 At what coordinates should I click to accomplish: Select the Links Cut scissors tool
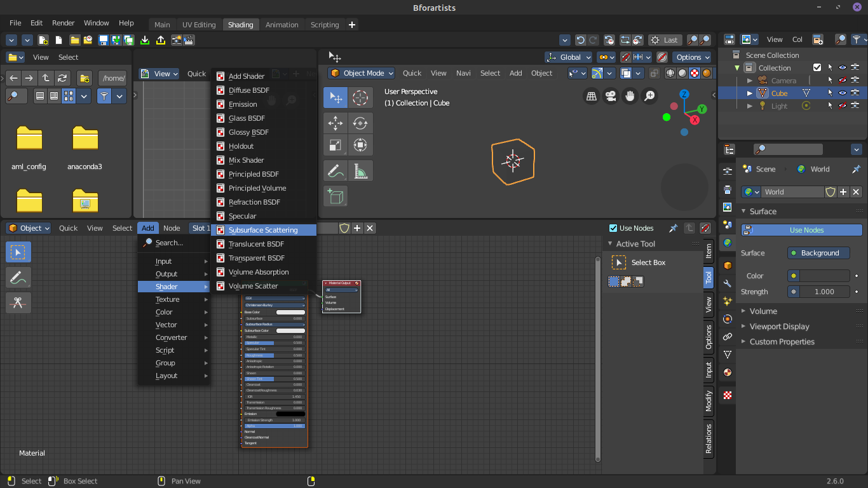18,303
